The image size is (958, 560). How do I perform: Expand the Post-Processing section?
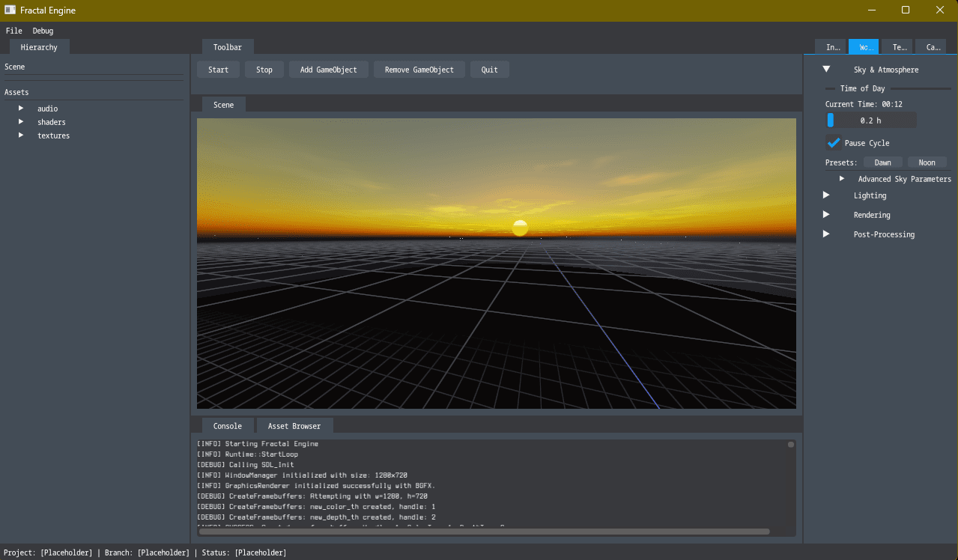(x=826, y=234)
